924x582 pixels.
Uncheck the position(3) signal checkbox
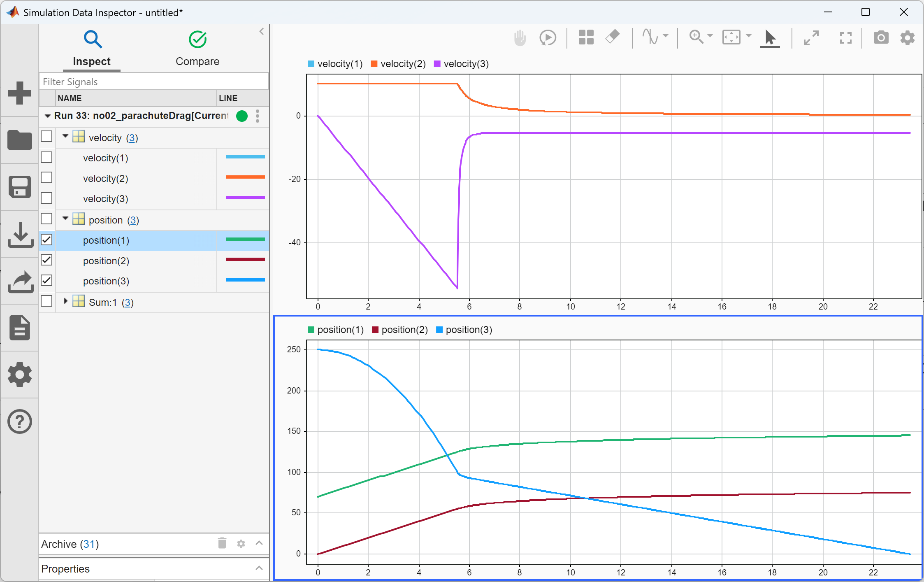47,281
